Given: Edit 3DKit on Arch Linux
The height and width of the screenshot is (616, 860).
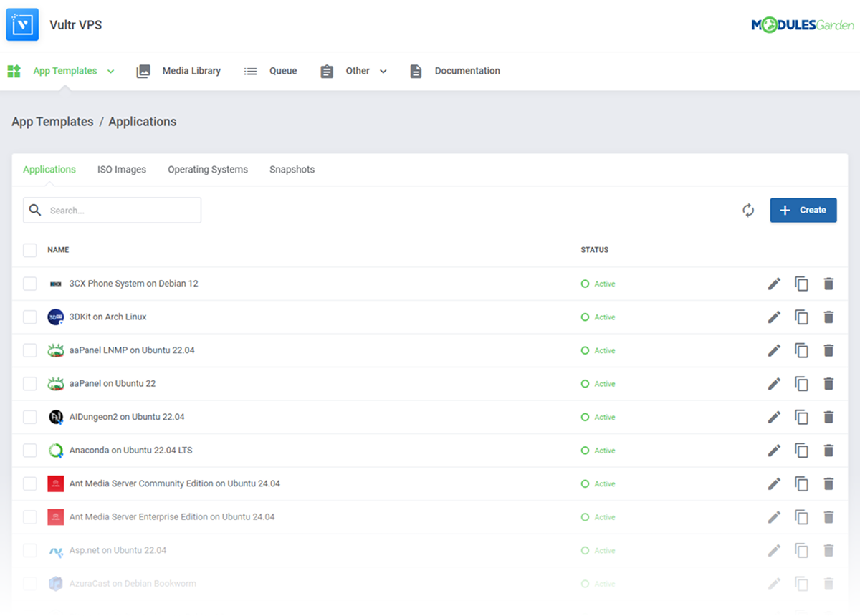Looking at the screenshot, I should coord(774,317).
